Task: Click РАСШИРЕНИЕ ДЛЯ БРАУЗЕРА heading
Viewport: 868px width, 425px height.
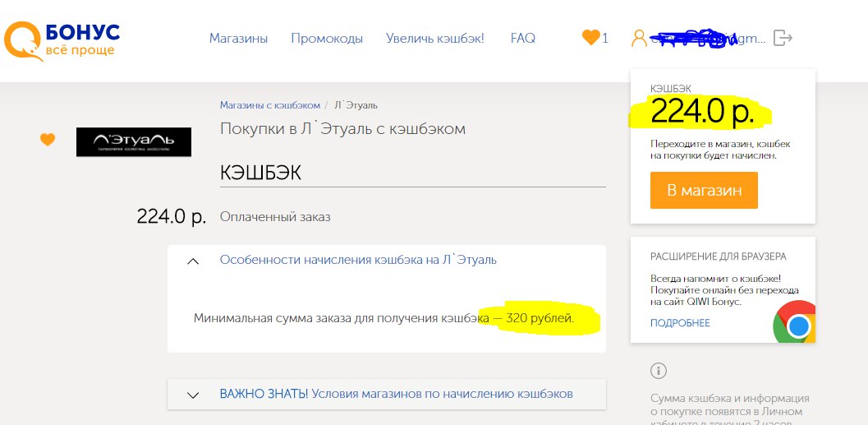Action: click(719, 256)
